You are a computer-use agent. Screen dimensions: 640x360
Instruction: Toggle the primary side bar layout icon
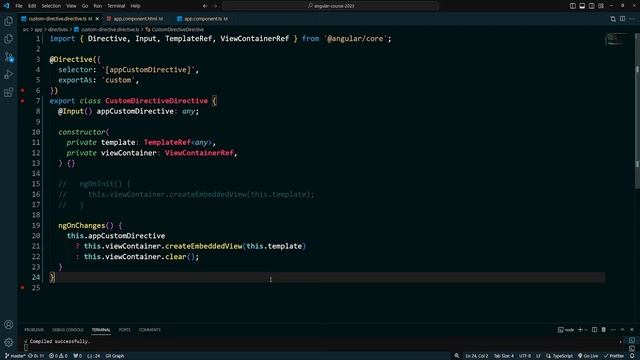pyautogui.click(x=573, y=6)
